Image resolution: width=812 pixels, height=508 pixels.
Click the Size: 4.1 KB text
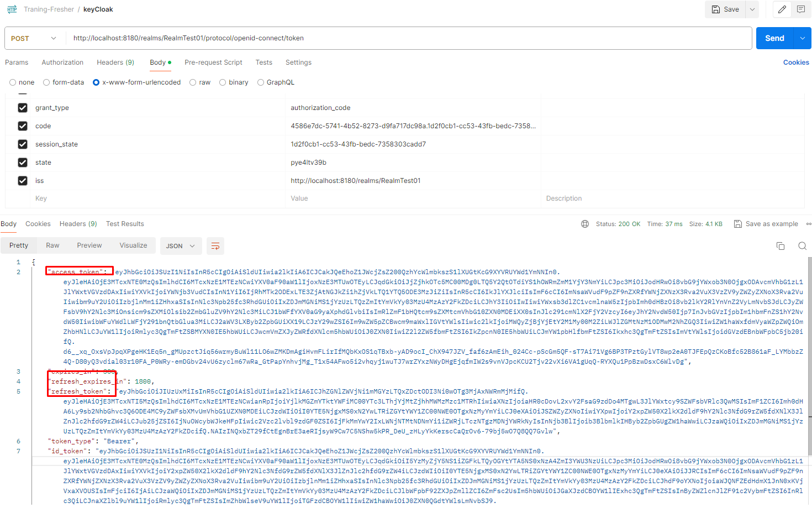(705, 224)
